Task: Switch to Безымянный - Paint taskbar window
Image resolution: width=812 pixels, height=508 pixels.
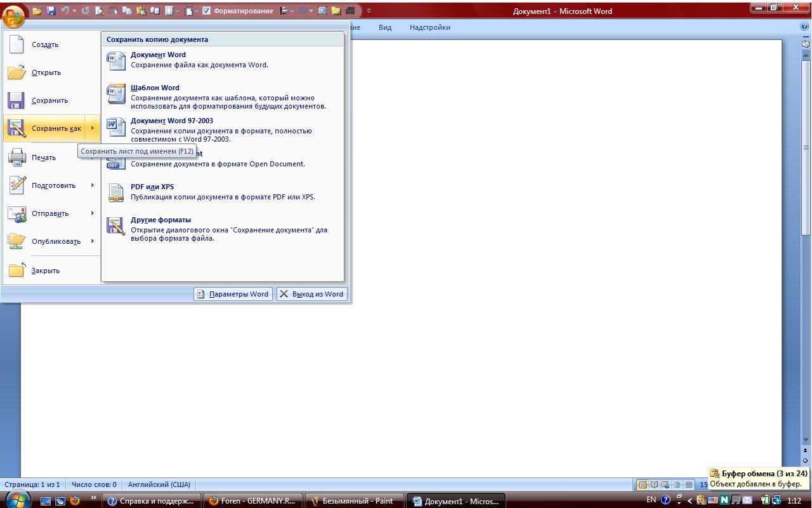Action: coord(354,500)
